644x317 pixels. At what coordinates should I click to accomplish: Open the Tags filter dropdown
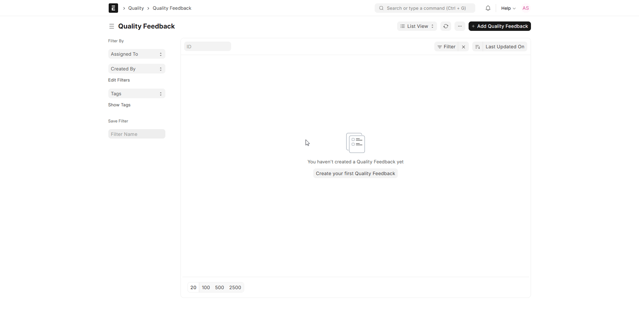click(x=137, y=94)
